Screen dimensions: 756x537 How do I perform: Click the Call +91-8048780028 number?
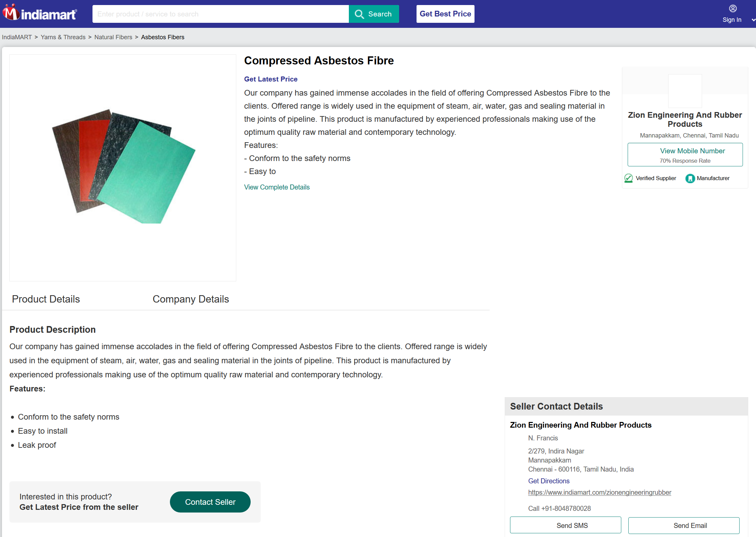click(559, 508)
